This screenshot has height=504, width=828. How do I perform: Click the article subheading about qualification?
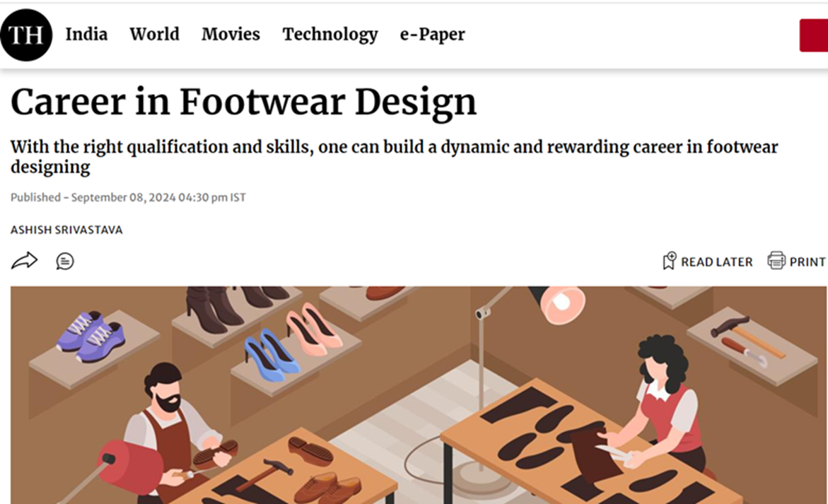click(394, 156)
